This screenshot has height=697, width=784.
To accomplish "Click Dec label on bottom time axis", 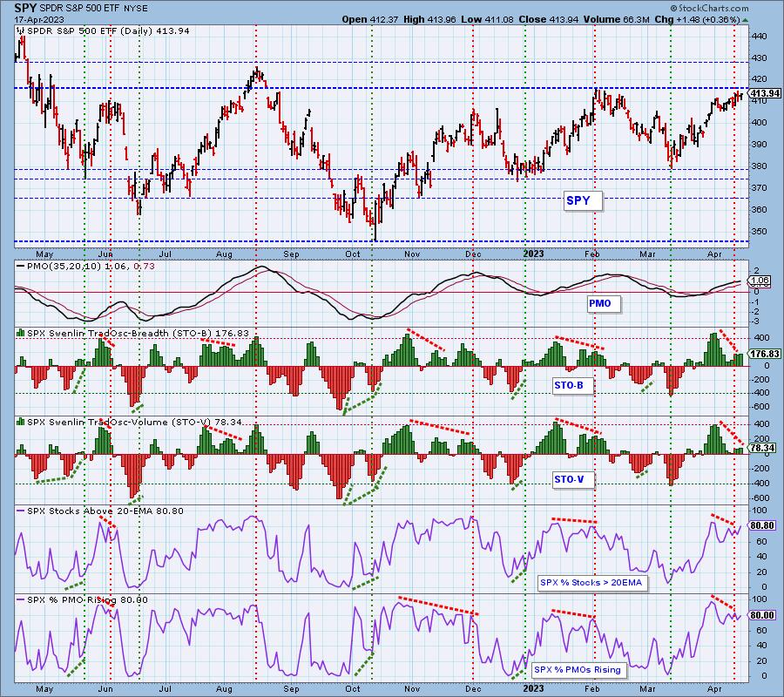I will pyautogui.click(x=473, y=688).
